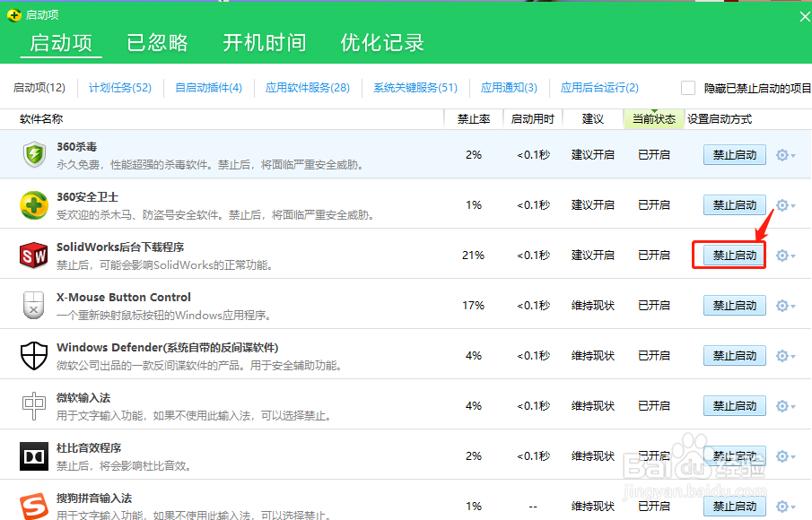Switch to the 已忽略 tab
812x520 pixels.
(157, 42)
